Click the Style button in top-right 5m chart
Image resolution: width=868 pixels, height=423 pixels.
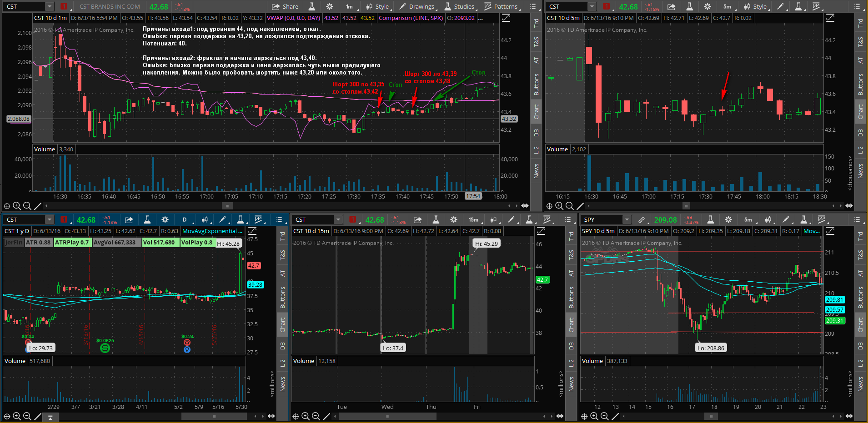coord(756,6)
